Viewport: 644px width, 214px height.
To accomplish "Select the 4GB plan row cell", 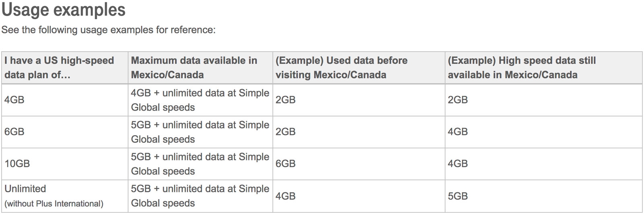I will pos(65,100).
